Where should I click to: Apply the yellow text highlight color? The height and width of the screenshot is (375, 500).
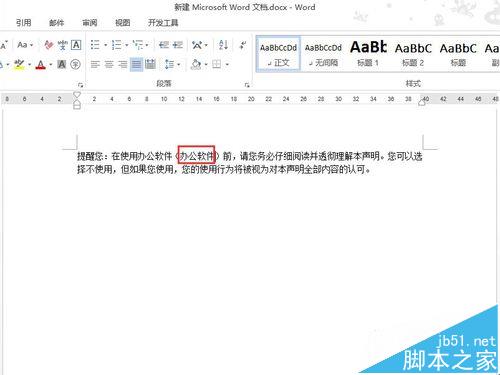tap(20, 64)
